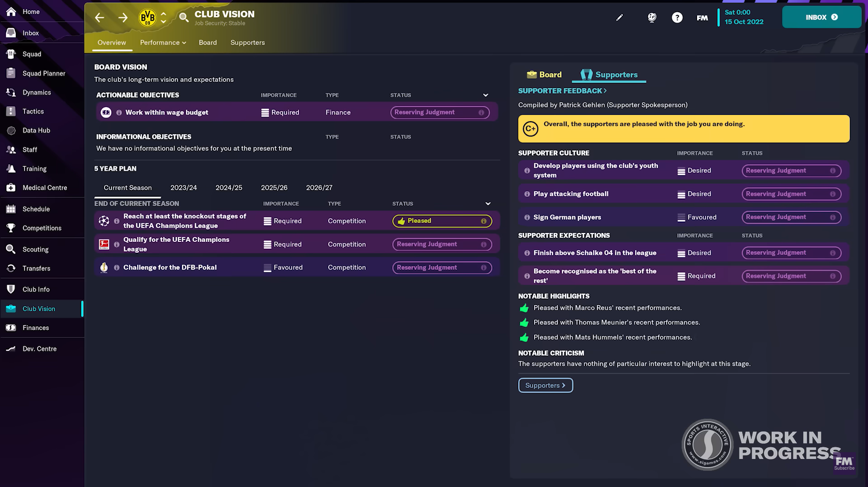Image resolution: width=868 pixels, height=487 pixels.
Task: Select the 2023/24 plan tab
Action: pos(184,188)
